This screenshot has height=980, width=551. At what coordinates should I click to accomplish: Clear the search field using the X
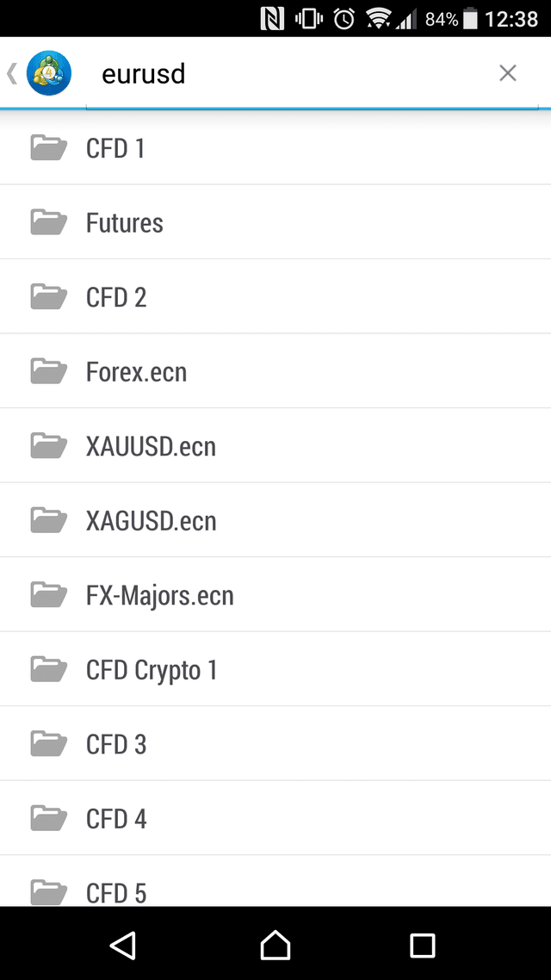click(x=508, y=73)
